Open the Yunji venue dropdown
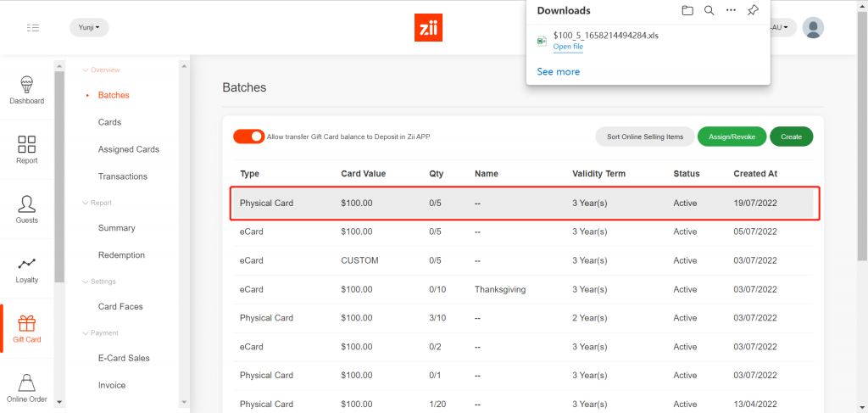 pyautogui.click(x=89, y=28)
